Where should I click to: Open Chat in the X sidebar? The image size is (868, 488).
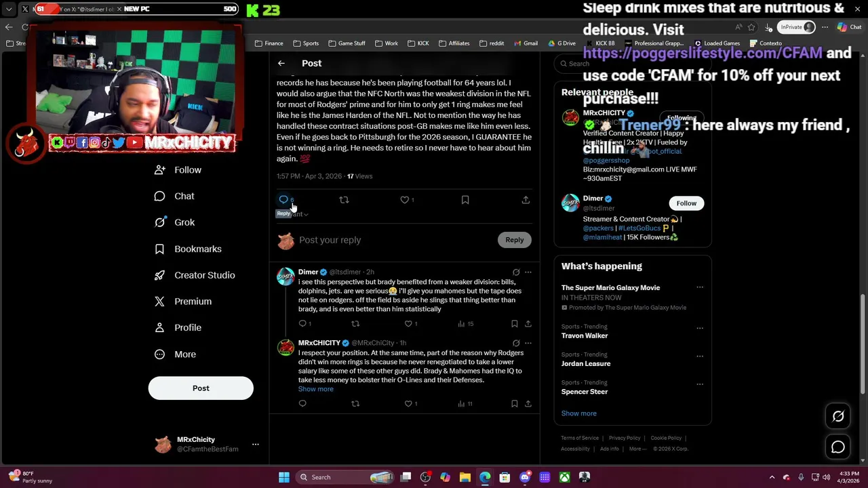[174, 196]
